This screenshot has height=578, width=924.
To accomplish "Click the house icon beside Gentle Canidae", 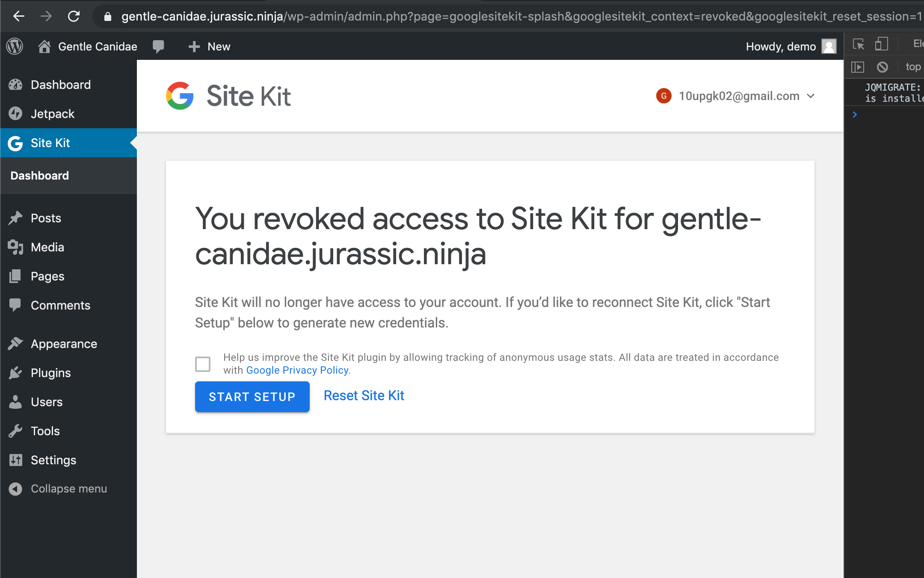I will click(44, 46).
